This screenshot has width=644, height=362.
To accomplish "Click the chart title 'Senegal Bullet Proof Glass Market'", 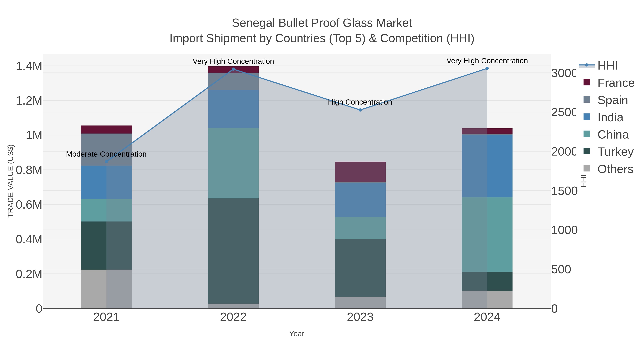I will (x=322, y=23).
